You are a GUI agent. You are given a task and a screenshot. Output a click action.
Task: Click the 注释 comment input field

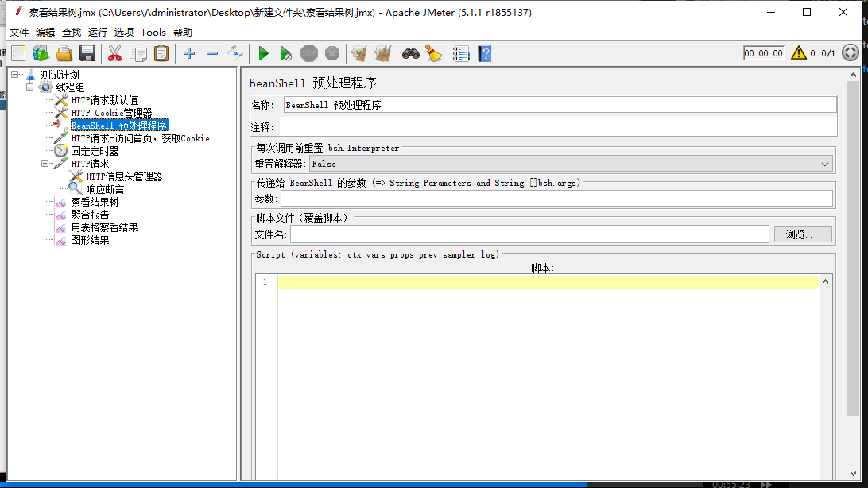(558, 126)
